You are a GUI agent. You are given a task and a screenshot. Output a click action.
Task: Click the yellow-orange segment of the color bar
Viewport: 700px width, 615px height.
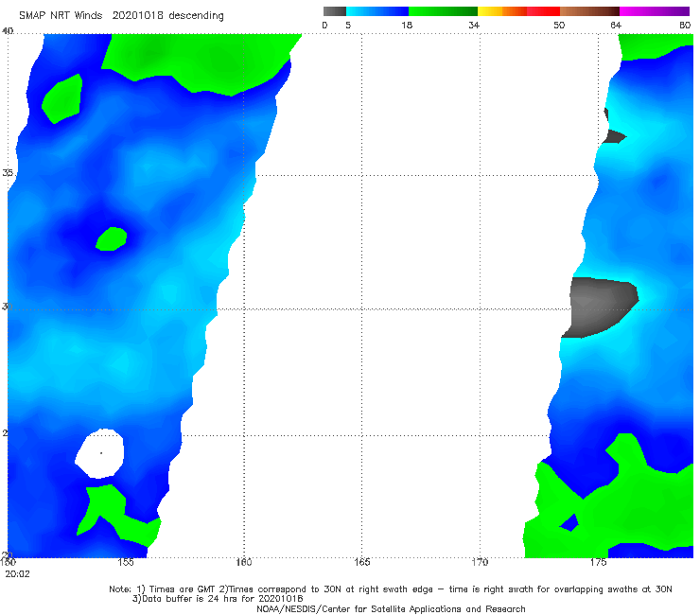tap(502, 11)
